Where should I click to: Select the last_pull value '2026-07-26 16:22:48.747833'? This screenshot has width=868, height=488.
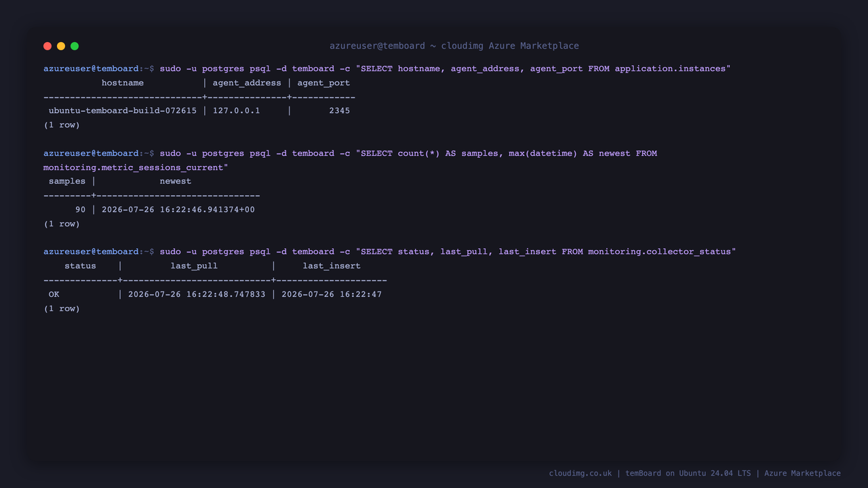point(197,294)
